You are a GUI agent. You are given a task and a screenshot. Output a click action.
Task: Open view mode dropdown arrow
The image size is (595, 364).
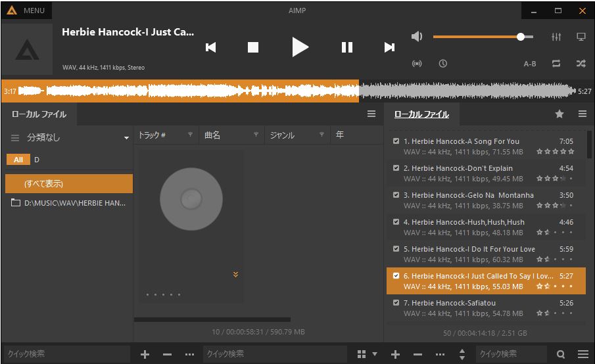[375, 353]
